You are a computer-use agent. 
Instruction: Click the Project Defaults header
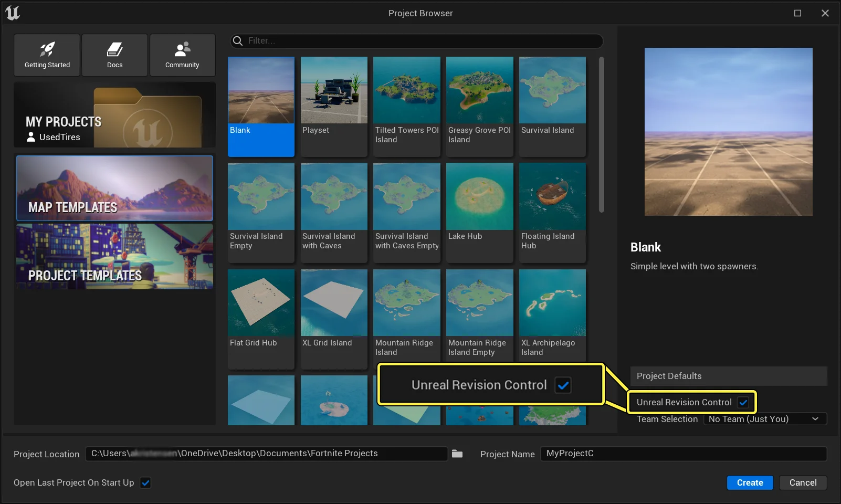coord(729,376)
